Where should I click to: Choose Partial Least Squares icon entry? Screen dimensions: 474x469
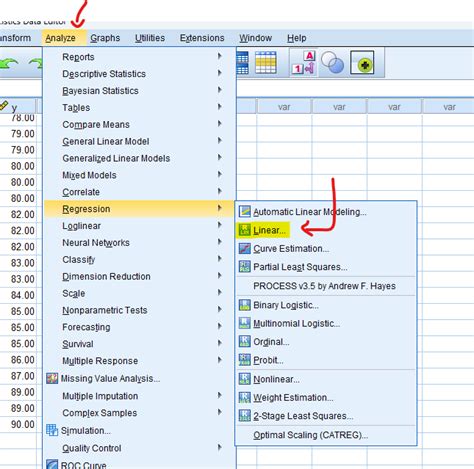[245, 267]
